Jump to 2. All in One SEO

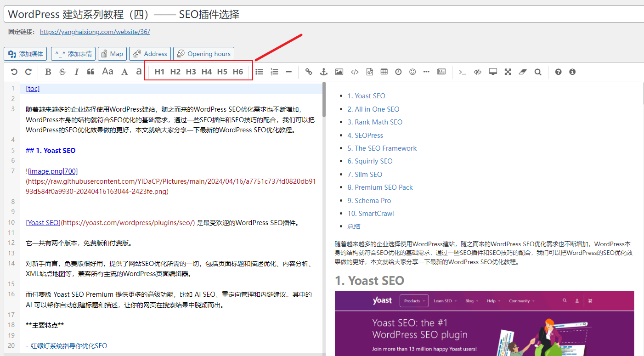373,109
